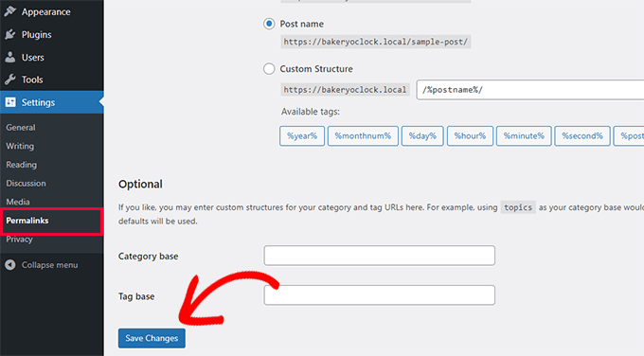Click the custom structure /%postname%/ field

point(529,90)
